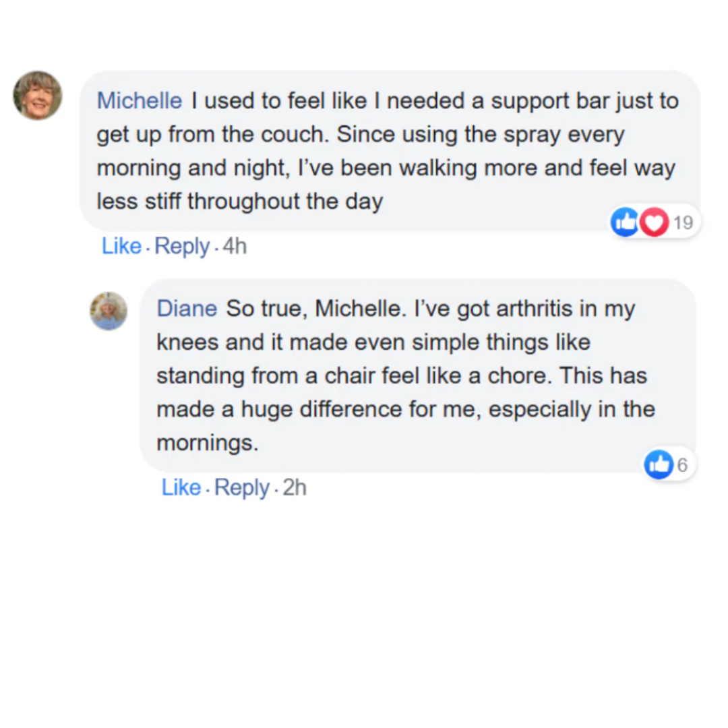The height and width of the screenshot is (728, 728).
Task: Reply to Michelle's comment
Action: (x=182, y=247)
